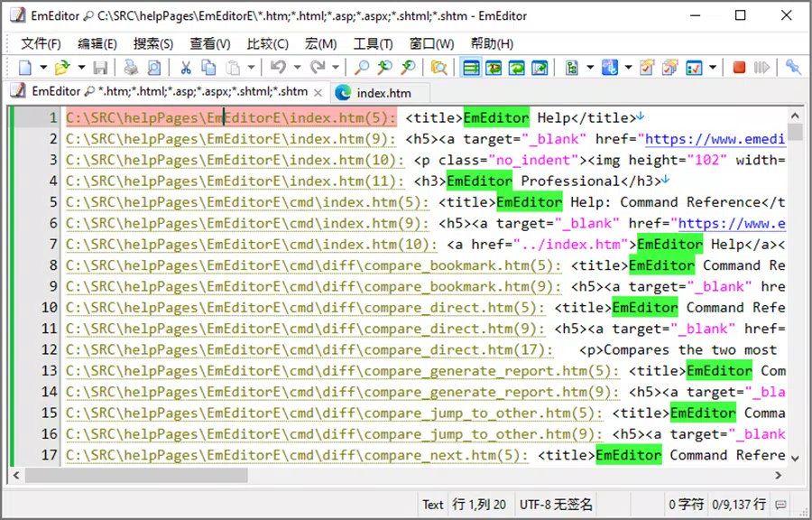Click the New file icon
The height and width of the screenshot is (520, 812).
(25, 68)
